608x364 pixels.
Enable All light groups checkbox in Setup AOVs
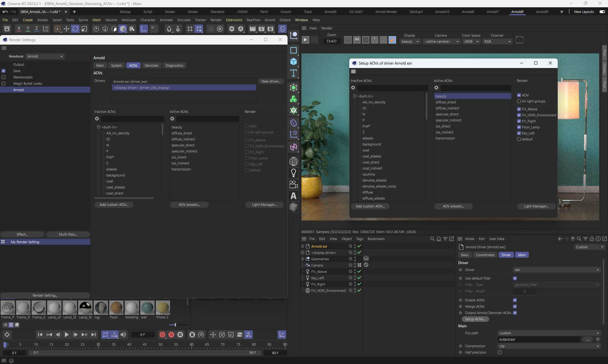(x=519, y=101)
